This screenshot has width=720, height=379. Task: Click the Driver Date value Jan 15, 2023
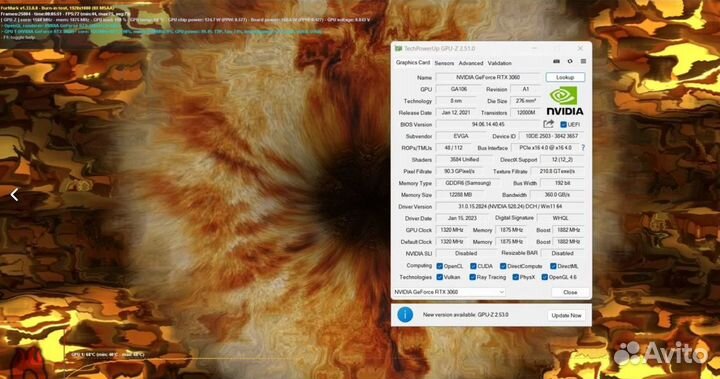click(462, 218)
